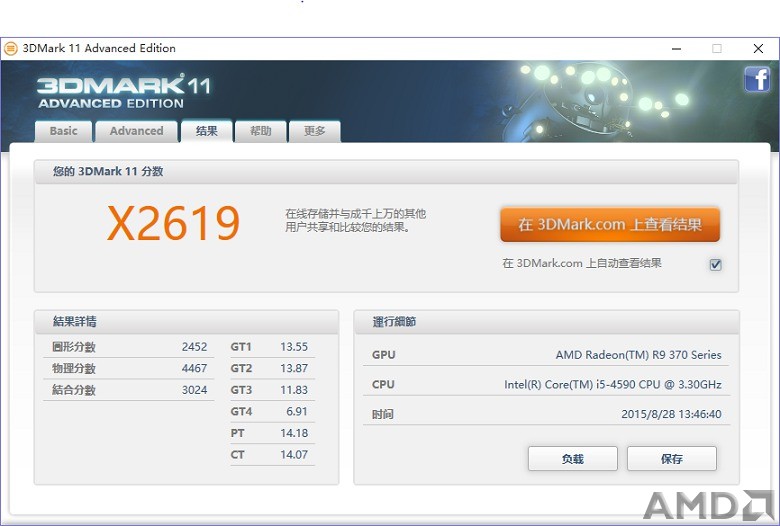The image size is (780, 526).
Task: Click the 您的 3DMark 11 分数 header
Action: click(x=108, y=171)
